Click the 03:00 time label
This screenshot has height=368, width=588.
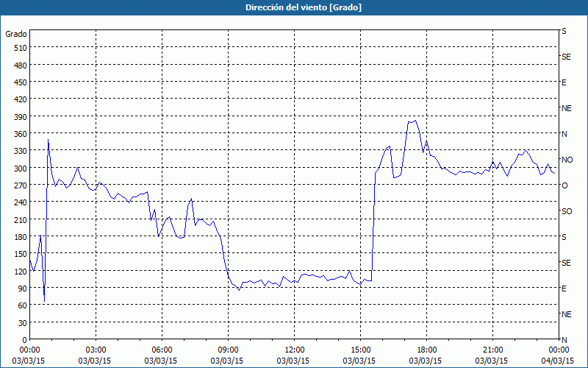click(96, 350)
